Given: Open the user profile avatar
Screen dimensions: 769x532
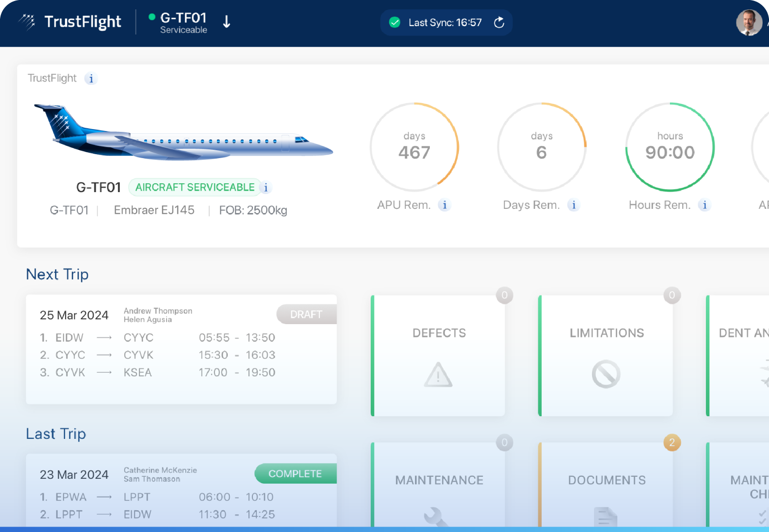Looking at the screenshot, I should tap(749, 23).
